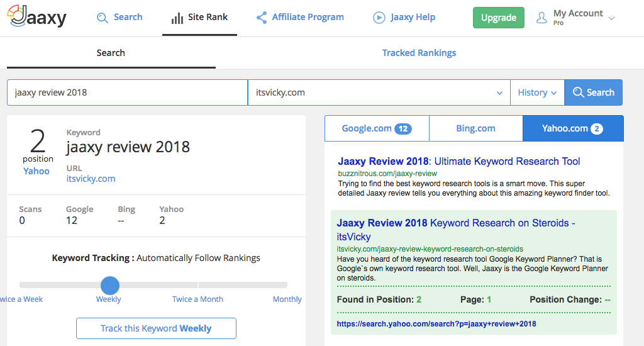This screenshot has width=644, height=346.
Task: Click the buzznitrous result description text
Action: [474, 188]
